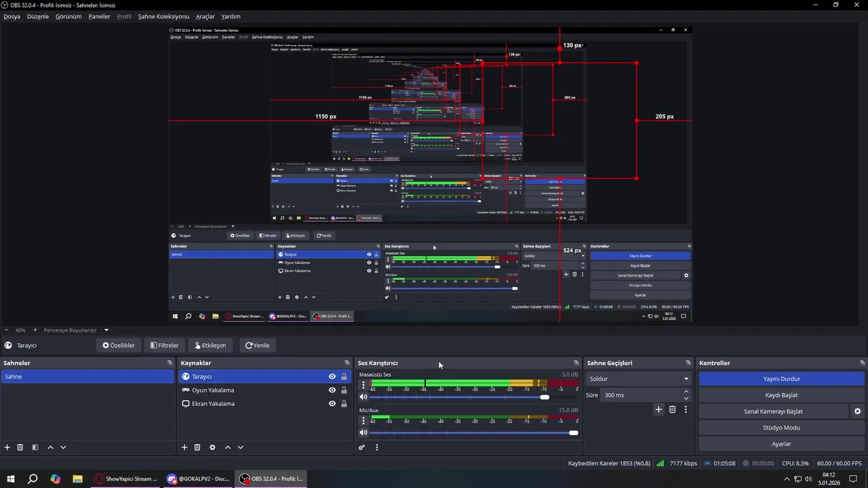Move source down in Kaynaklar list

point(240,447)
